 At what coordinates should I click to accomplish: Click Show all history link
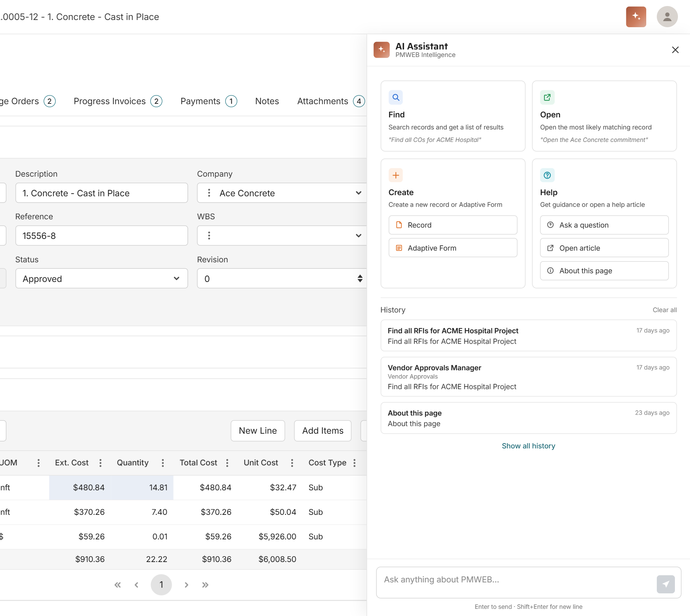[528, 446]
